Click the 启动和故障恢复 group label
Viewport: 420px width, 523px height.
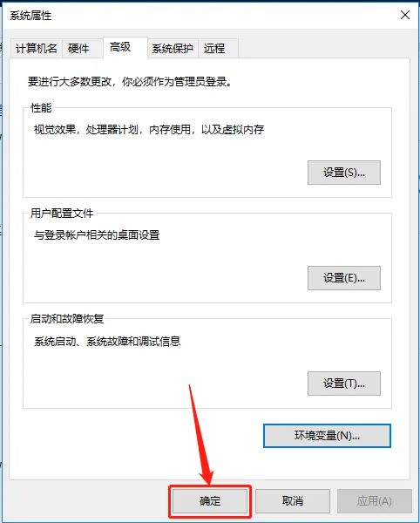(67, 318)
